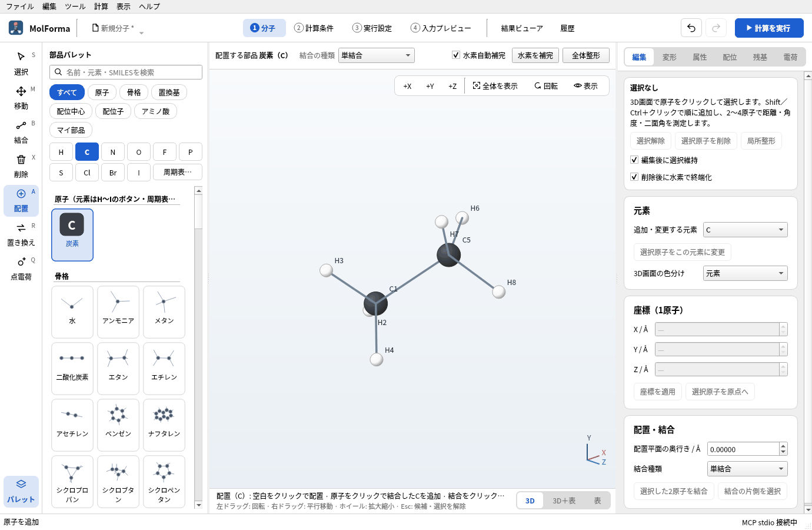
Task: Run calculation with 計算を実行
Action: click(x=769, y=28)
